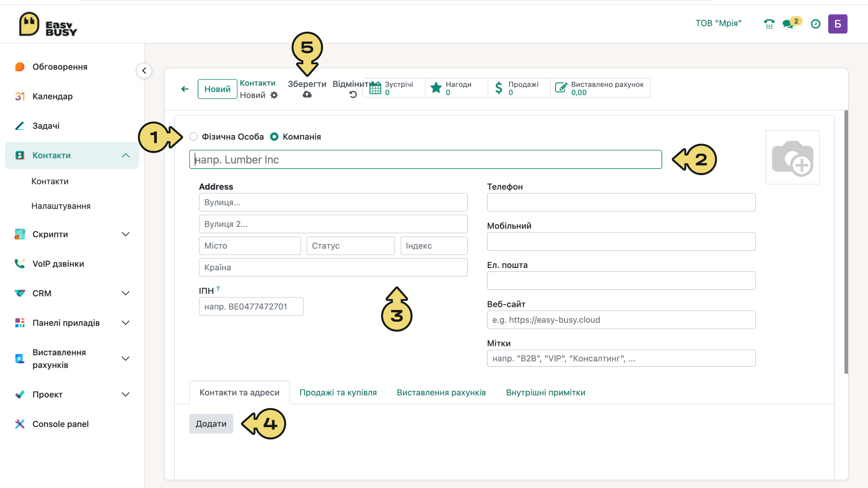The image size is (868, 488).
Task: Upload contact photo via camera icon
Action: [793, 157]
